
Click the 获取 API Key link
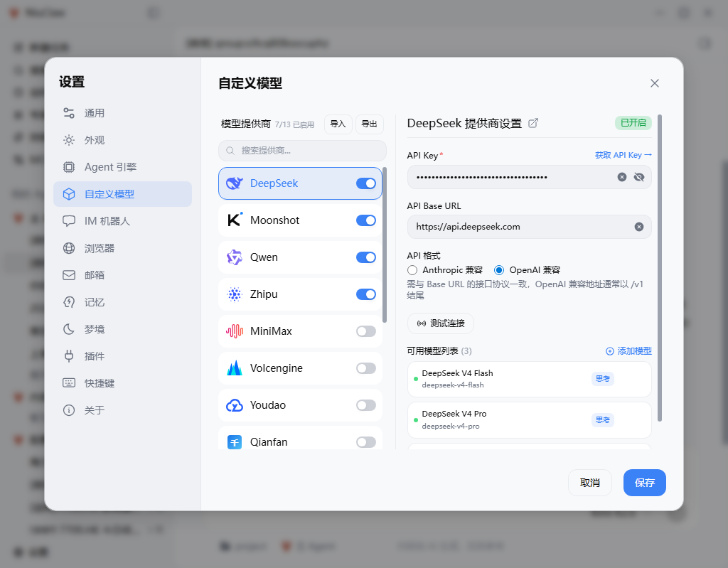click(x=623, y=155)
